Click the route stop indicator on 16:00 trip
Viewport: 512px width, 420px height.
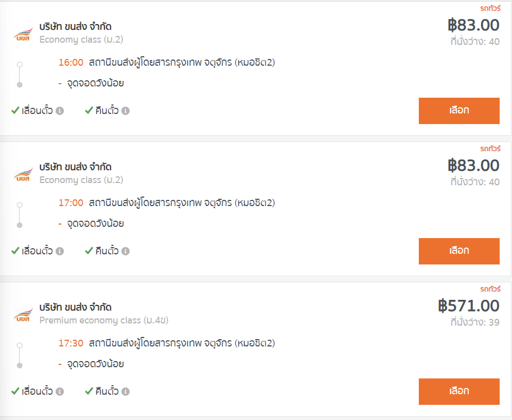[x=20, y=75]
